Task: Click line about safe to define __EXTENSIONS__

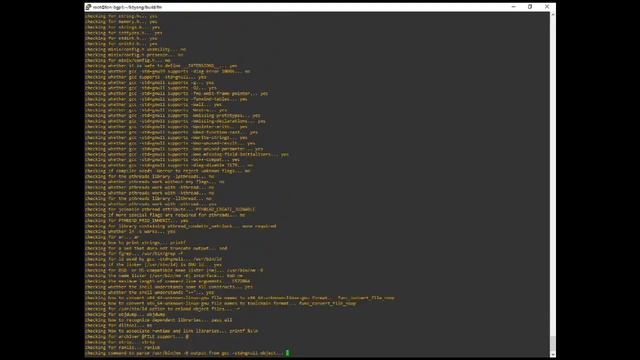Action: [161, 66]
